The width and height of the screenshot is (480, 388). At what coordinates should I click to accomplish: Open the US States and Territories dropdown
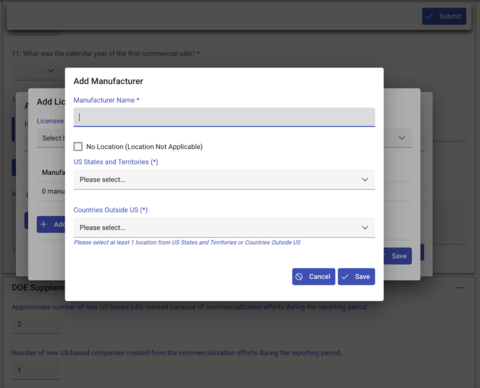(x=224, y=180)
